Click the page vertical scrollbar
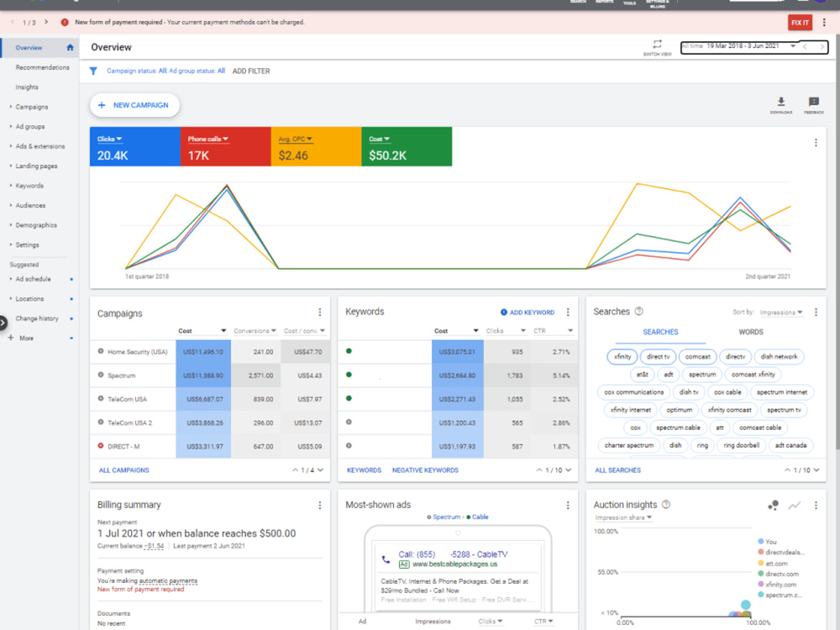Screen dimensions: 840x630 click(837, 241)
